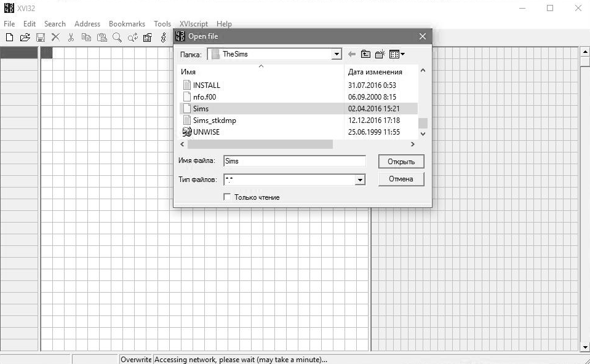Image resolution: width=590 pixels, height=364 pixels.
Task: Click the Save floppy disk icon
Action: click(40, 38)
